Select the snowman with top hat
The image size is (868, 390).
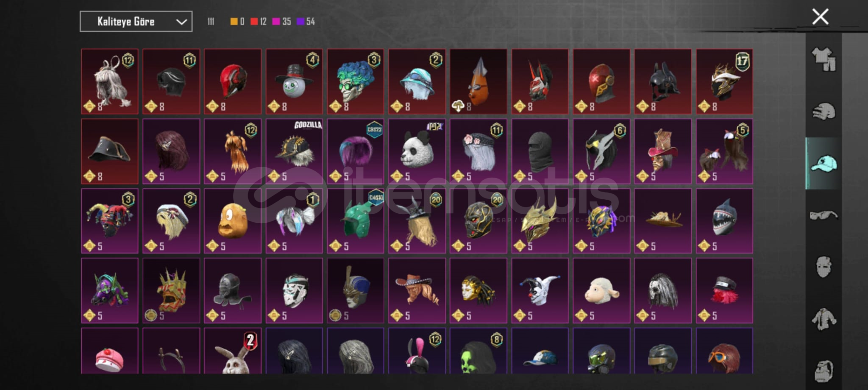click(x=294, y=81)
